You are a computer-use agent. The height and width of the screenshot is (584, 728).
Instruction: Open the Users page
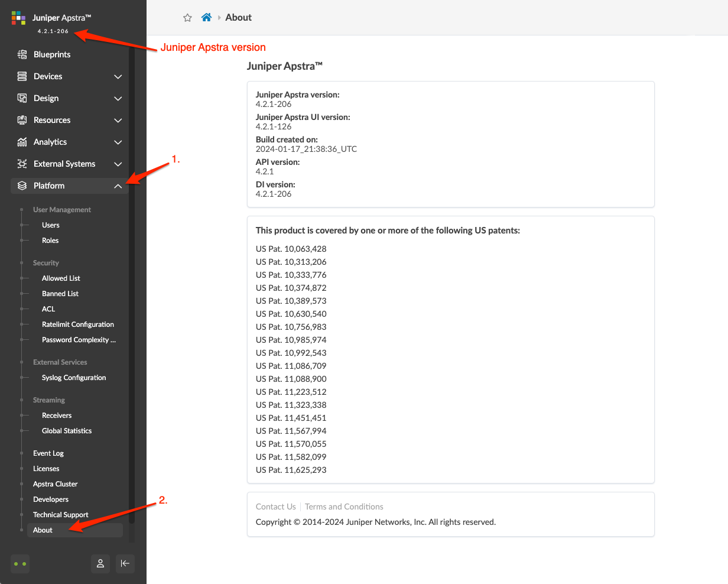pyautogui.click(x=51, y=225)
